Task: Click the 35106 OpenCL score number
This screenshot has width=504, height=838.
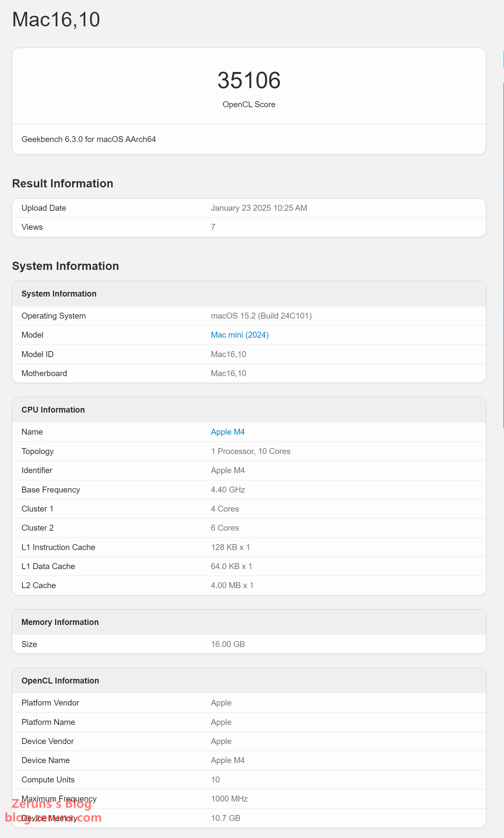Action: (249, 81)
